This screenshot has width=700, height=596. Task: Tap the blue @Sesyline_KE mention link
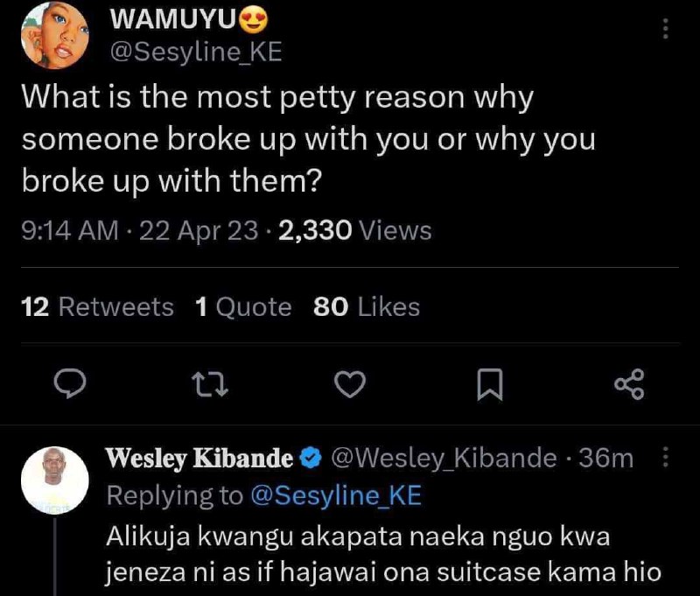tap(336, 495)
